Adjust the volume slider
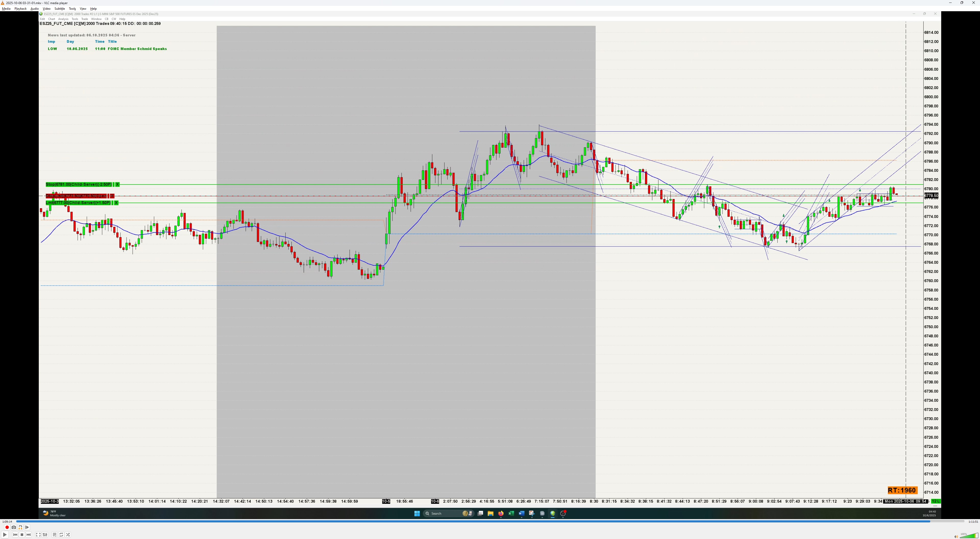980x539 pixels. tap(968, 536)
